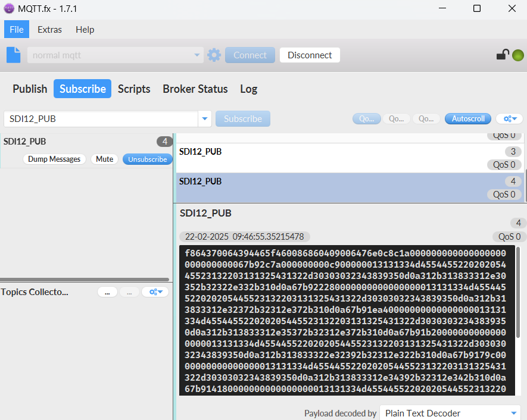This screenshot has width=527, height=420.
Task: Click the Connect button
Action: pyautogui.click(x=250, y=55)
